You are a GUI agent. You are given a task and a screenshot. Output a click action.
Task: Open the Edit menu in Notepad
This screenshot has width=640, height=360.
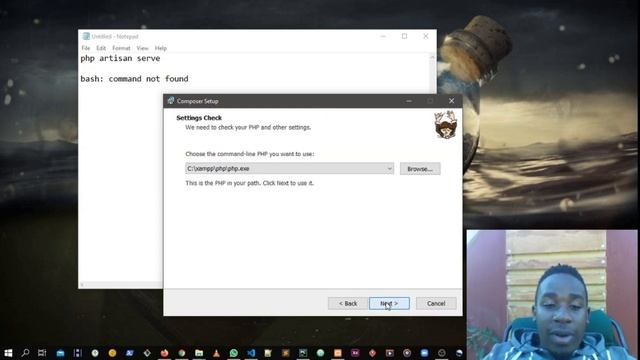click(101, 48)
